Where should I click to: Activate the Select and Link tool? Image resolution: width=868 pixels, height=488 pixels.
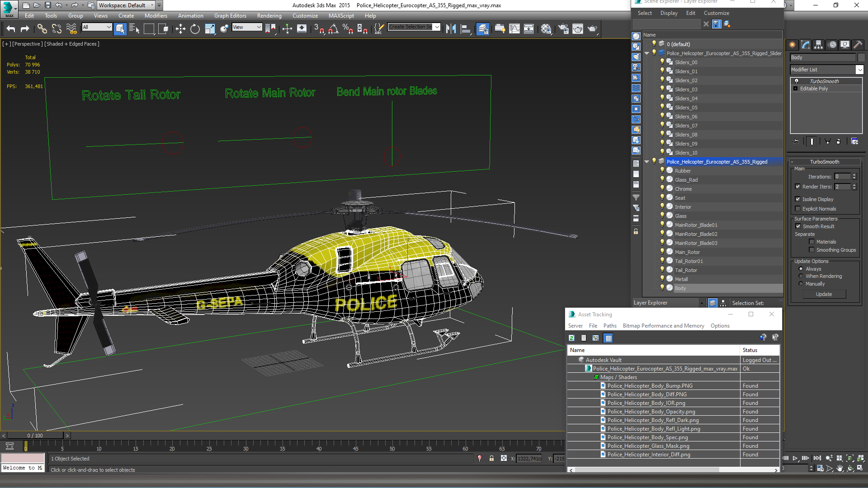click(x=42, y=29)
